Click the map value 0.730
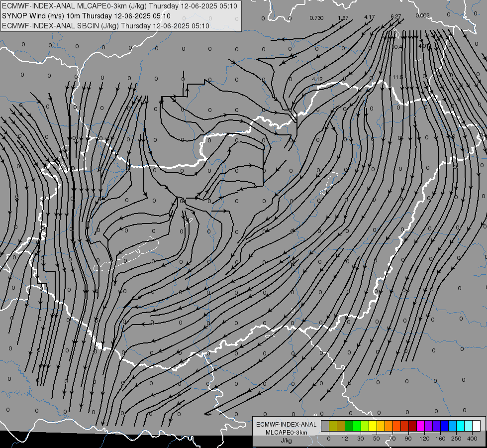Image resolution: width=487 pixels, height=448 pixels. click(316, 18)
